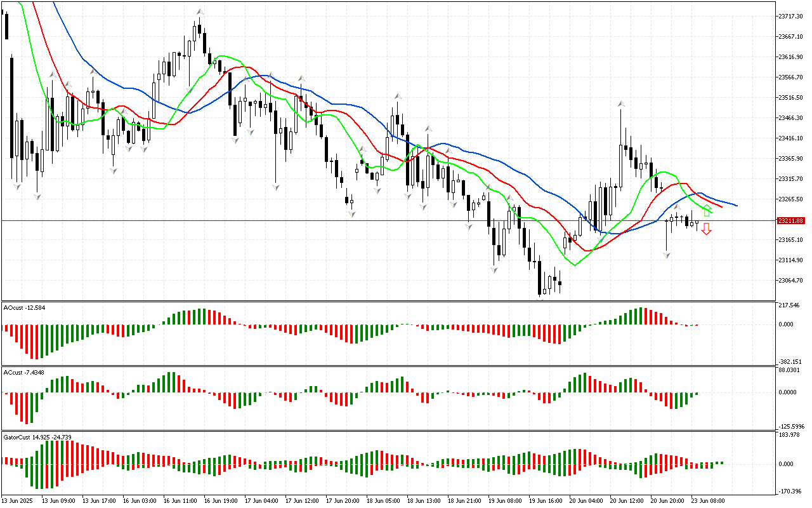Image resolution: width=812 pixels, height=508 pixels.
Task: Click the -125.5996 value on AC scale
Action: 793,426
